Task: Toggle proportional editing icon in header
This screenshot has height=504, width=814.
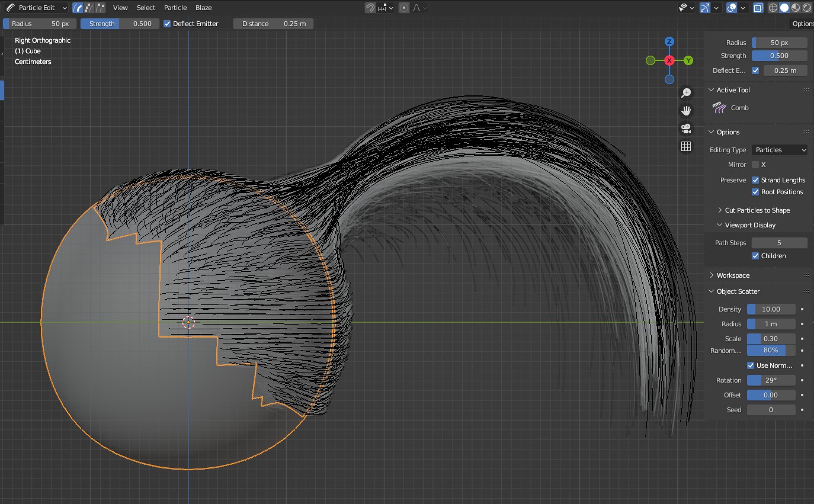Action: pos(404,8)
